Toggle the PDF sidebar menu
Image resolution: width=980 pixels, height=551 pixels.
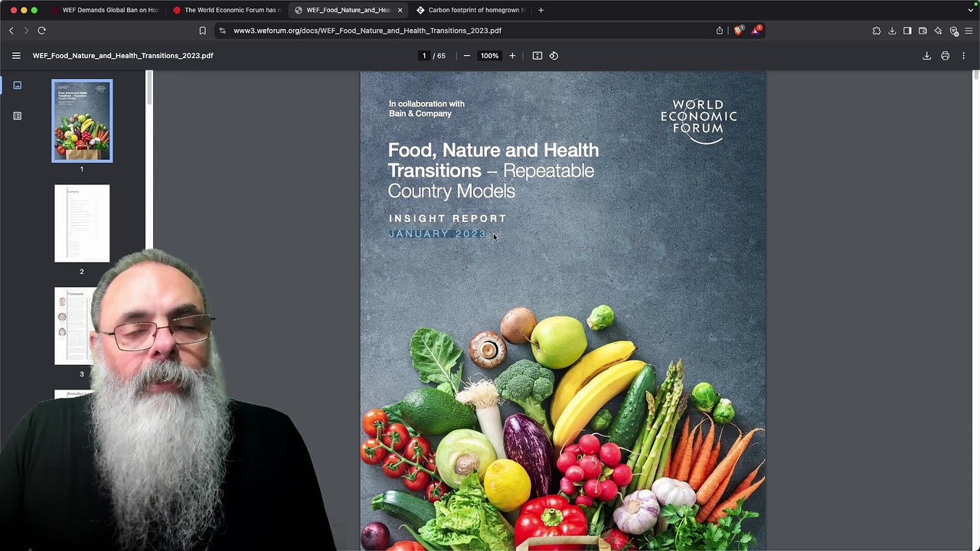(x=16, y=55)
